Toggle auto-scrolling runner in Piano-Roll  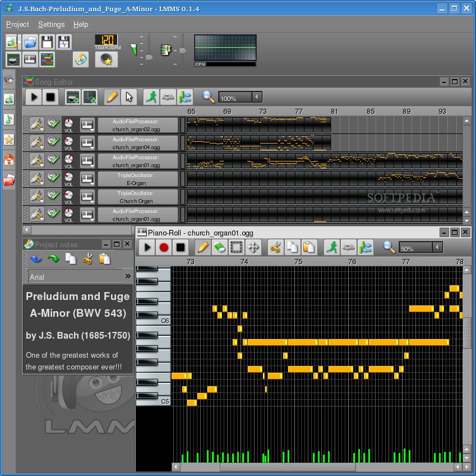(332, 247)
